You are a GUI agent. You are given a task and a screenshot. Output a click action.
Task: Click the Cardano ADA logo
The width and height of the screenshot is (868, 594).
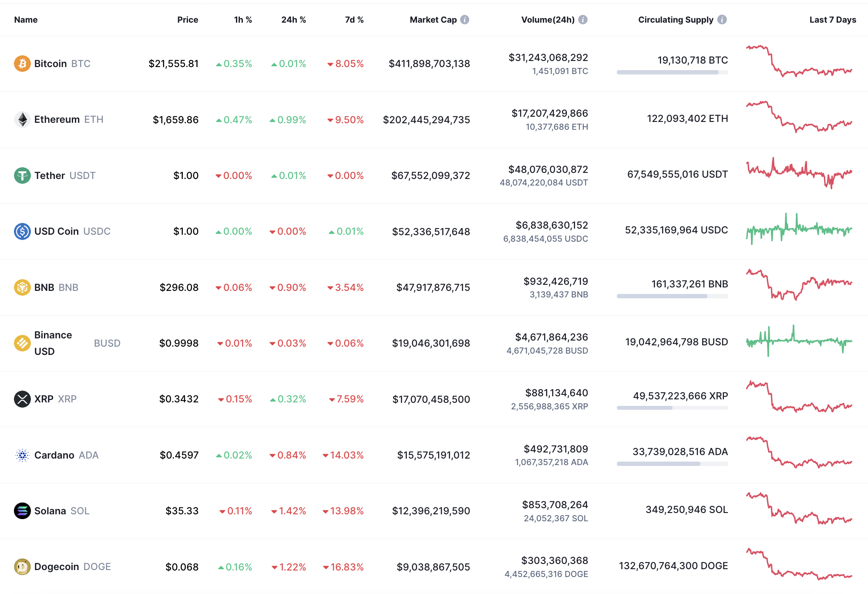(x=21, y=455)
